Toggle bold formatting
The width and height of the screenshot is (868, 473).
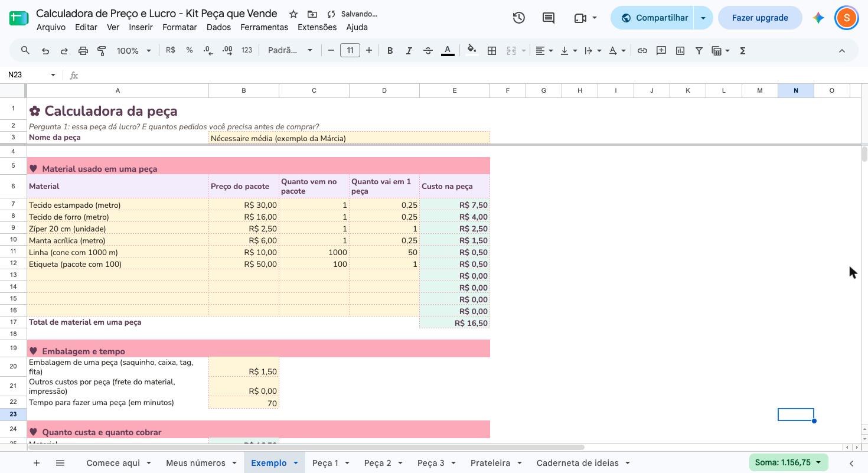click(x=390, y=51)
